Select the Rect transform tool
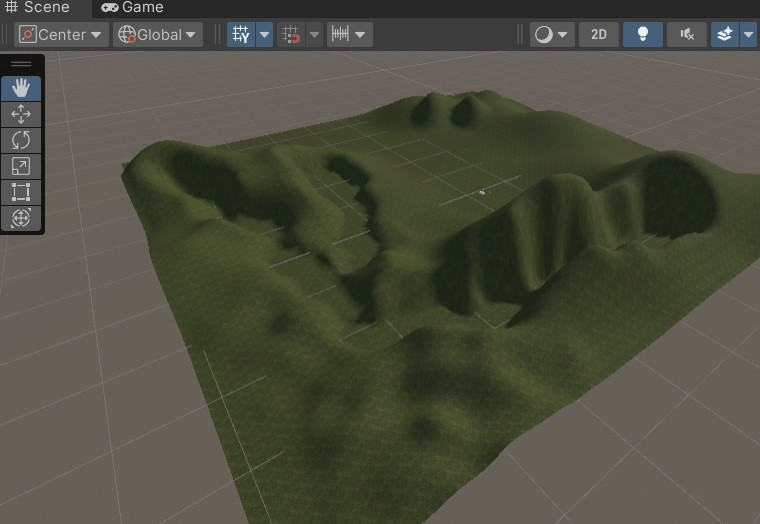The width and height of the screenshot is (760, 524). pyautogui.click(x=21, y=192)
